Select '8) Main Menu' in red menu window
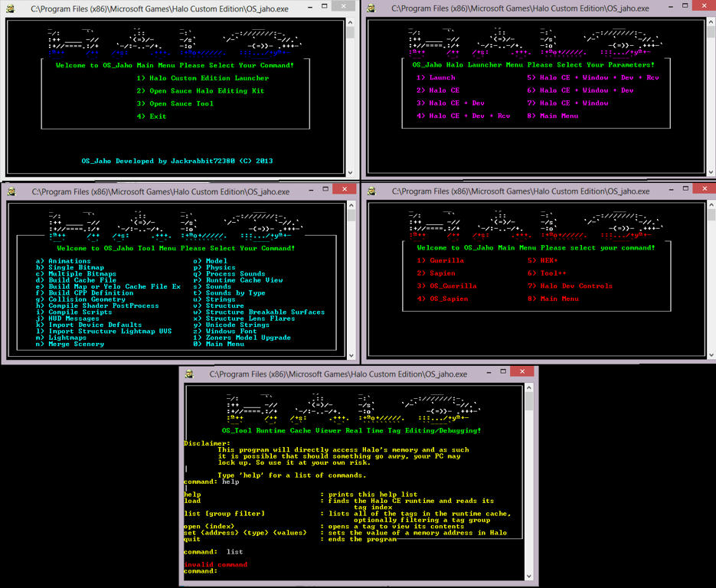The width and height of the screenshot is (716, 588). click(x=553, y=299)
